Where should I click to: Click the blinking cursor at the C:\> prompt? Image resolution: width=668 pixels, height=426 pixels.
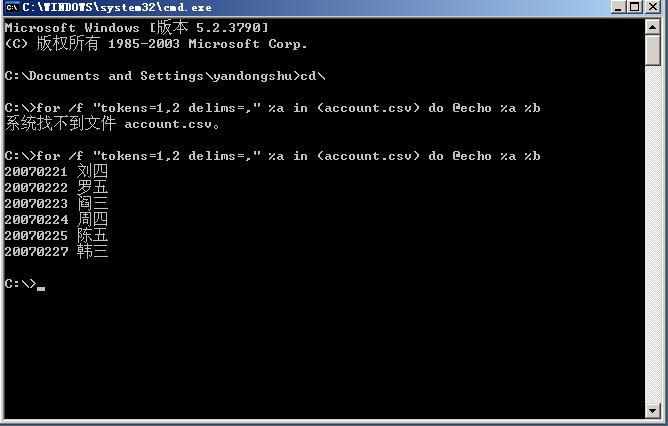[x=41, y=286]
